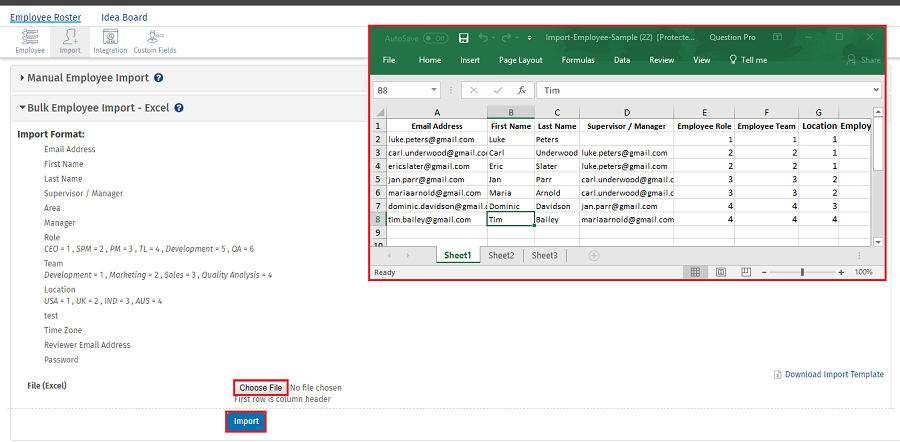Click the Insert Function fx icon
The height and width of the screenshot is (442, 900).
coord(521,90)
